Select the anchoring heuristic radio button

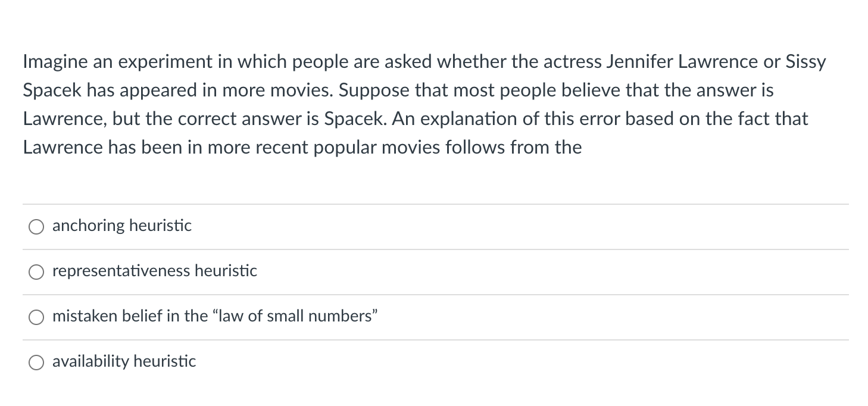coord(36,227)
